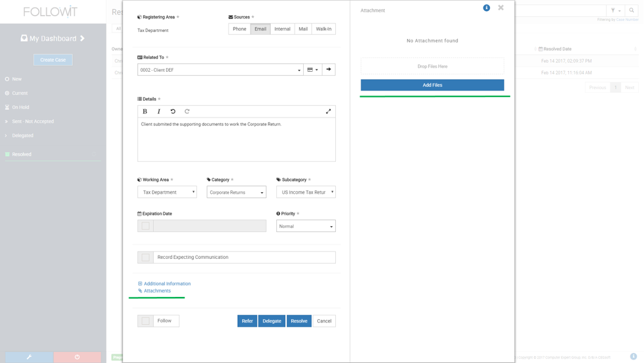This screenshot has width=644, height=363.
Task: Select the Walk-In source option
Action: 323,29
